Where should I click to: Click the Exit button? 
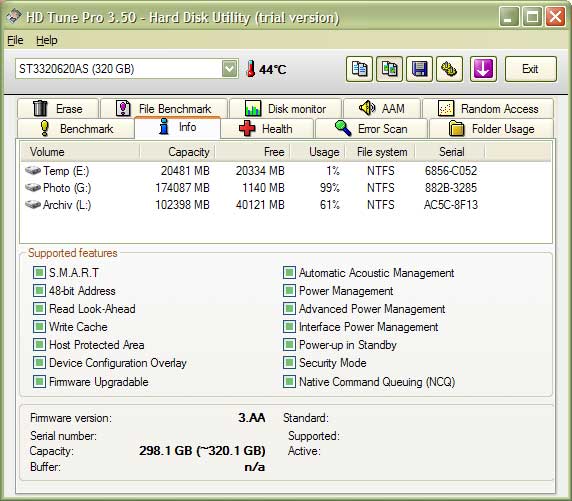click(531, 69)
